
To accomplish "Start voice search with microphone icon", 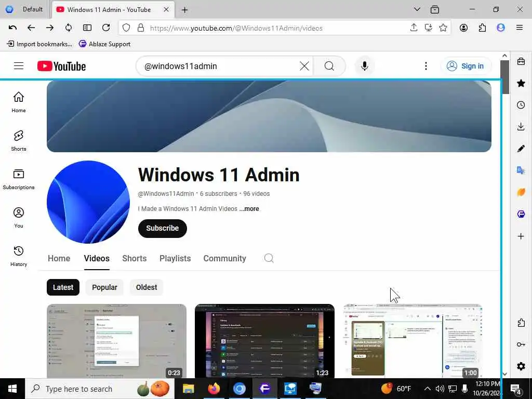I will tap(365, 66).
